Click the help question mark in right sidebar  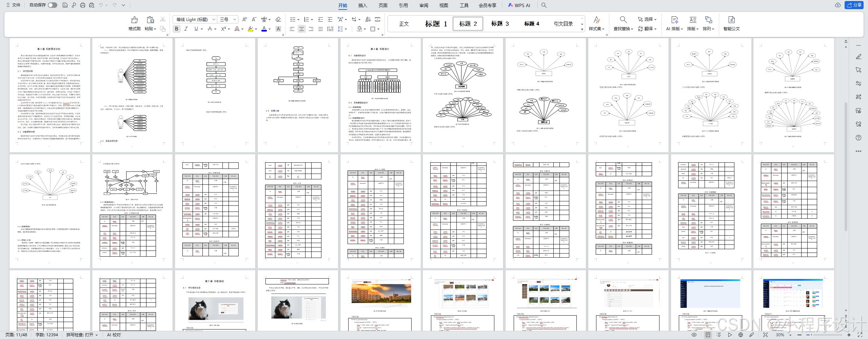[859, 138]
